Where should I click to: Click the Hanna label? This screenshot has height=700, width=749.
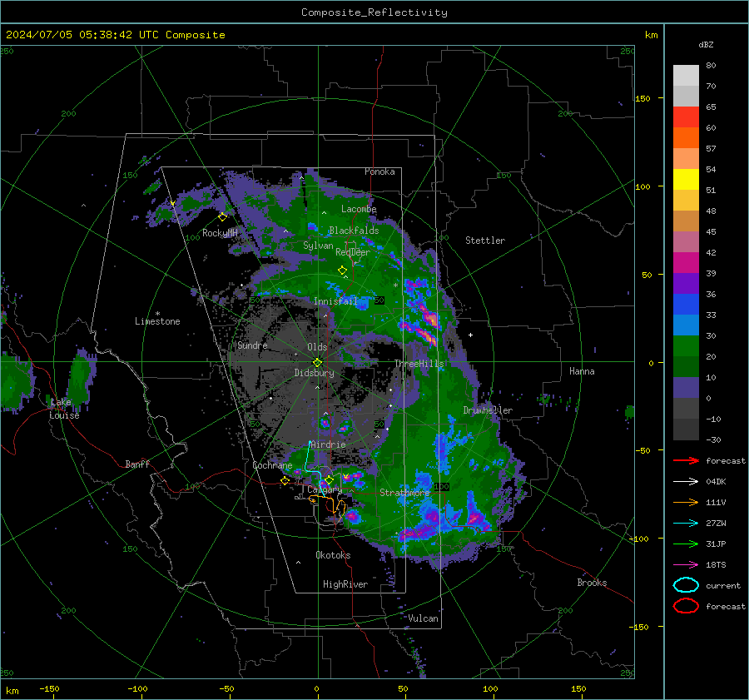(x=582, y=371)
